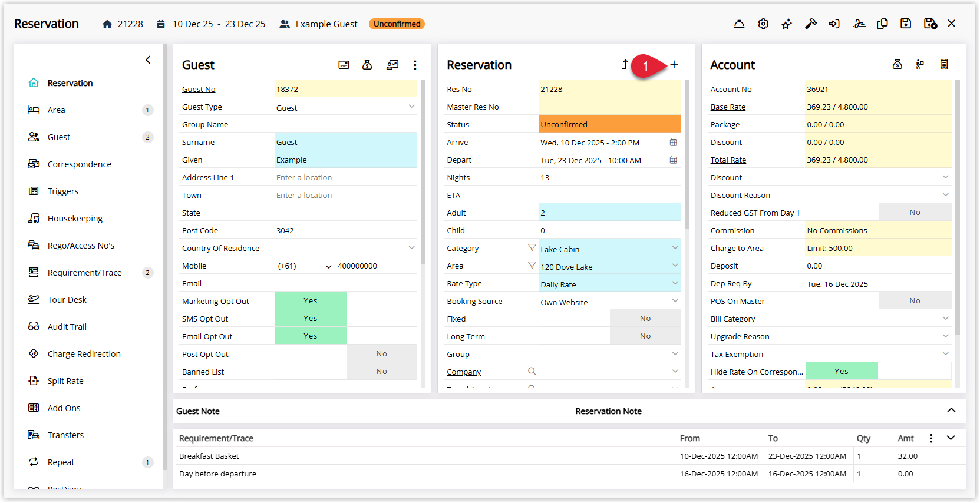Collapse the left navigation sidebar
980x503 pixels.
[x=148, y=59]
